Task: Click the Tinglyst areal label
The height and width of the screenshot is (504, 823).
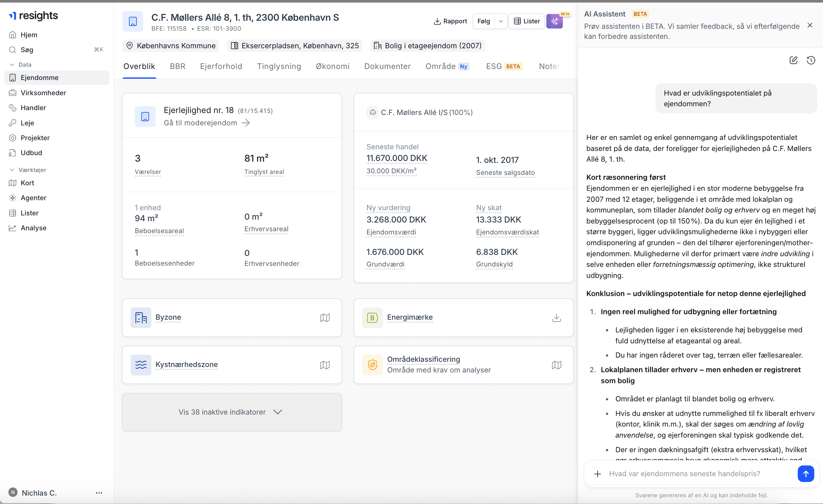Action: coord(264,172)
